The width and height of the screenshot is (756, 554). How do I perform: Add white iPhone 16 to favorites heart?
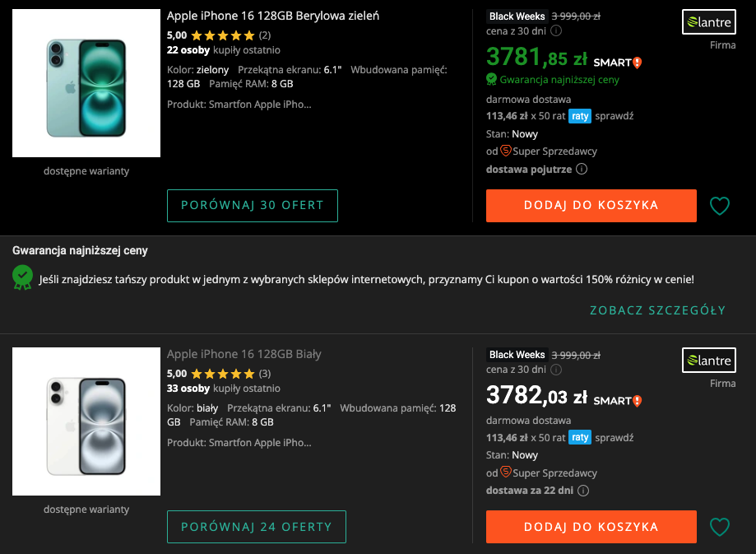[x=720, y=527]
